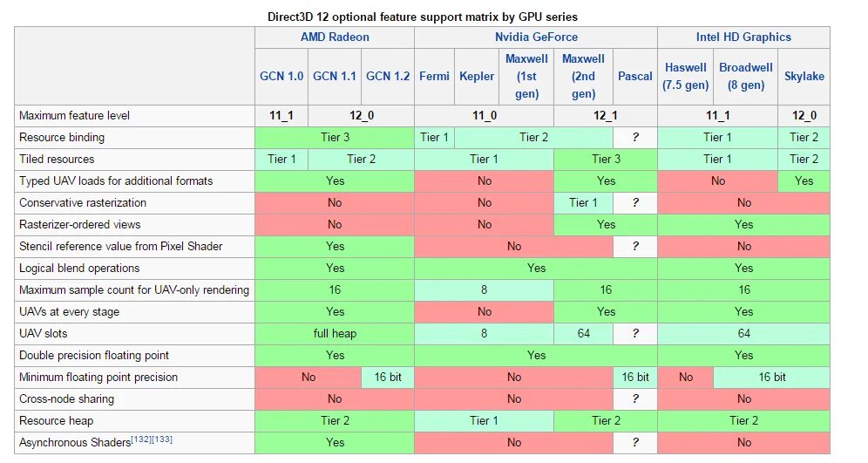
Task: Click the Tier 3 Resource binding cell
Action: coord(335,138)
